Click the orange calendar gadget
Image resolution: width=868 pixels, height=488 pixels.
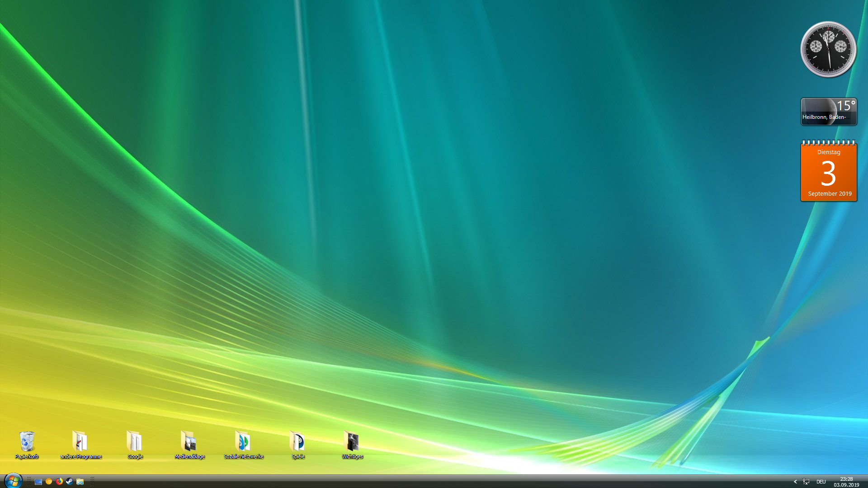tap(828, 172)
